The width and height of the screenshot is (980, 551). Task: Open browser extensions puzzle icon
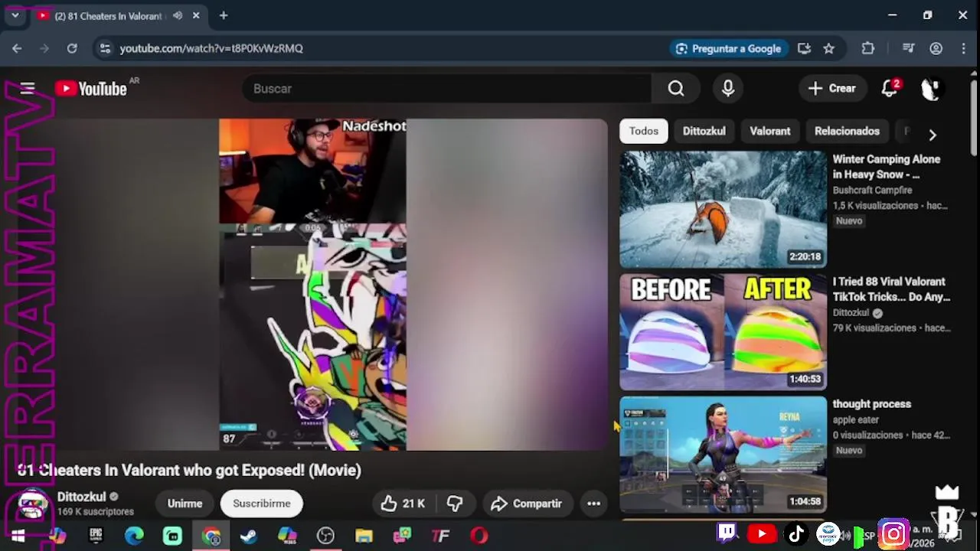(x=867, y=48)
